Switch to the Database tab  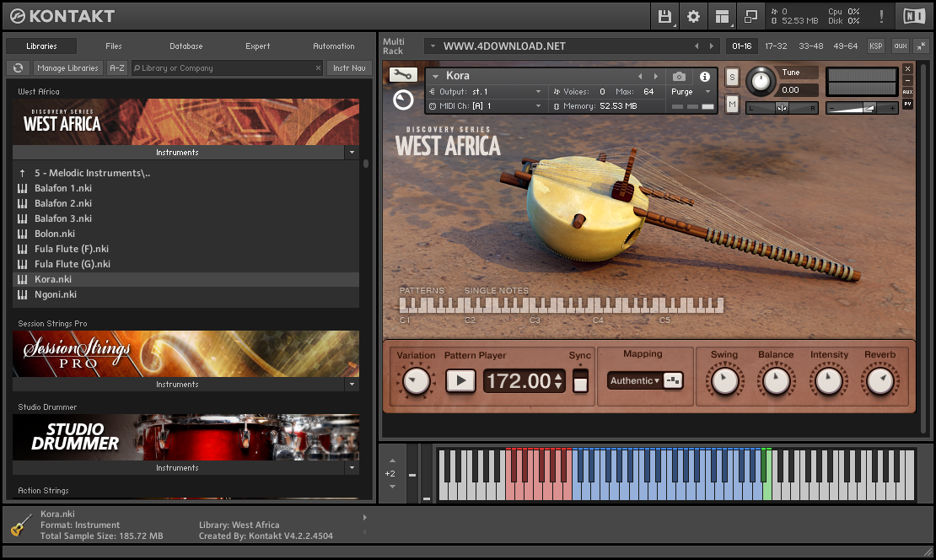[x=186, y=46]
